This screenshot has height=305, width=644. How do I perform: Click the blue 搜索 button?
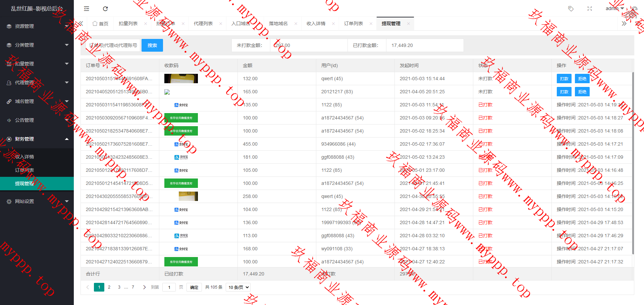pyautogui.click(x=152, y=45)
